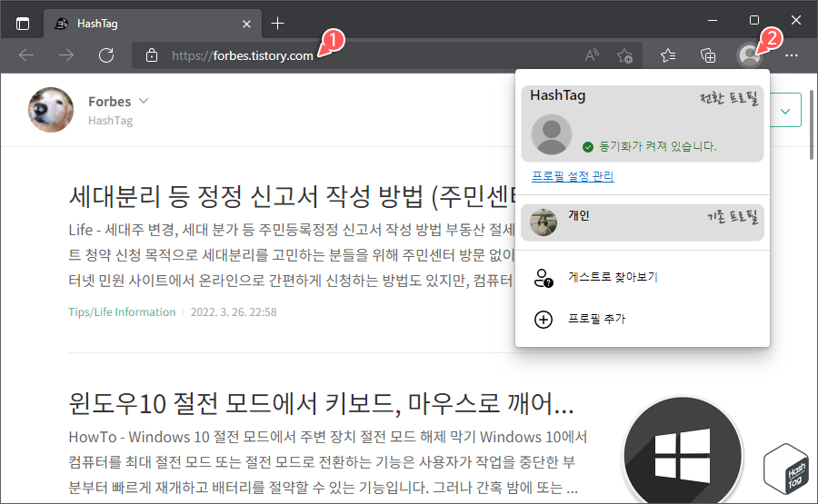This screenshot has height=504, width=818.
Task: Open the 세대분리 등 정정 신고서 article
Action: pyautogui.click(x=292, y=196)
